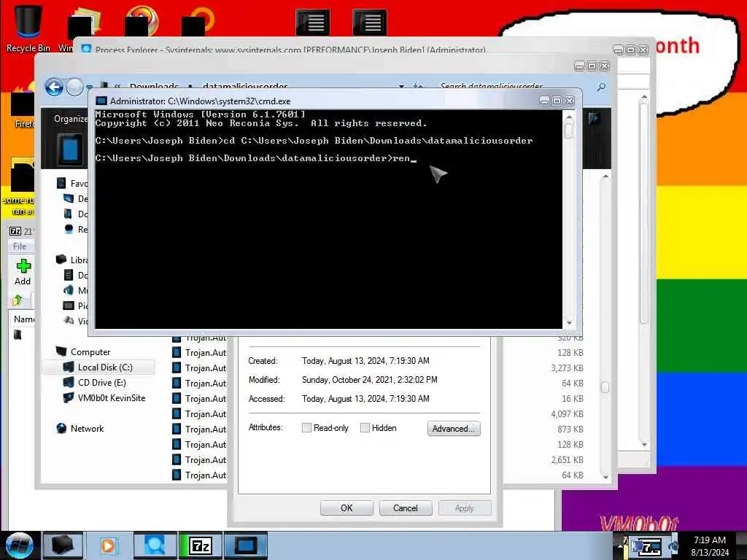Open the second dark text-file desktop icon

pyautogui.click(x=370, y=23)
